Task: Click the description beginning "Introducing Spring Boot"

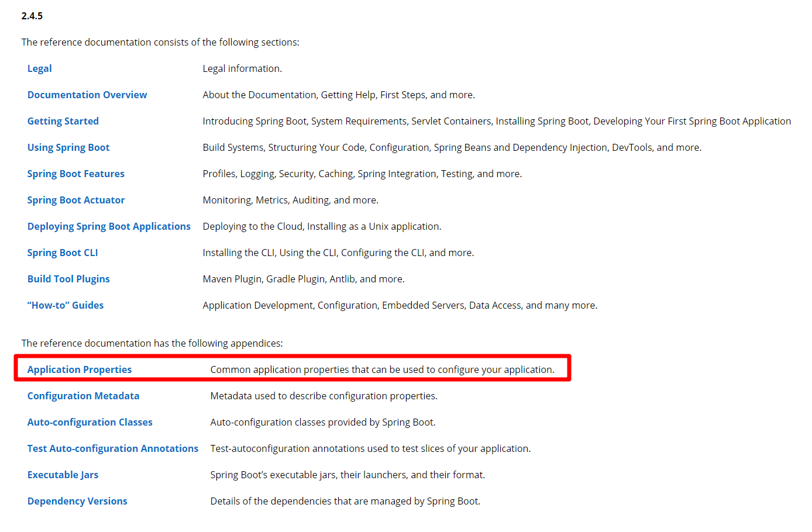Action: pyautogui.click(x=497, y=121)
